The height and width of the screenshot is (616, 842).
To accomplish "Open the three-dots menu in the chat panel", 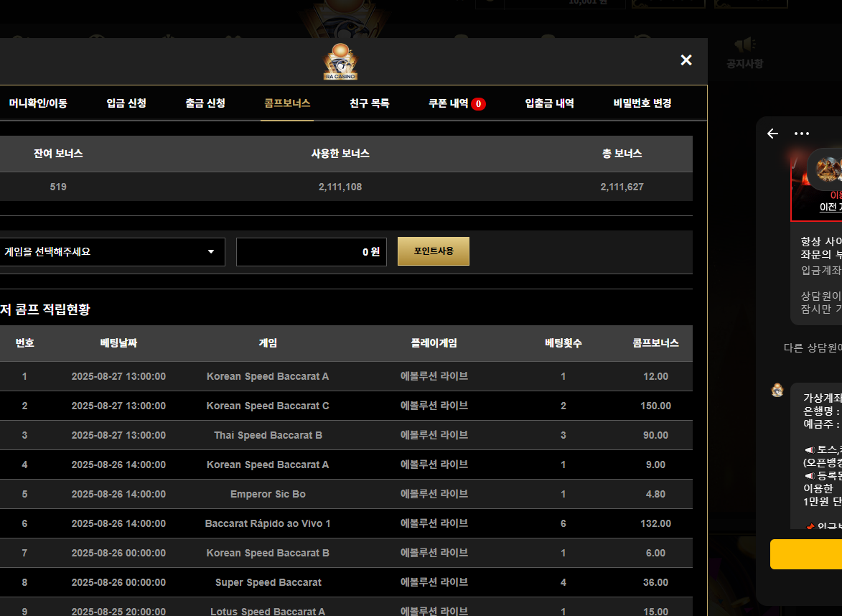I will point(802,134).
